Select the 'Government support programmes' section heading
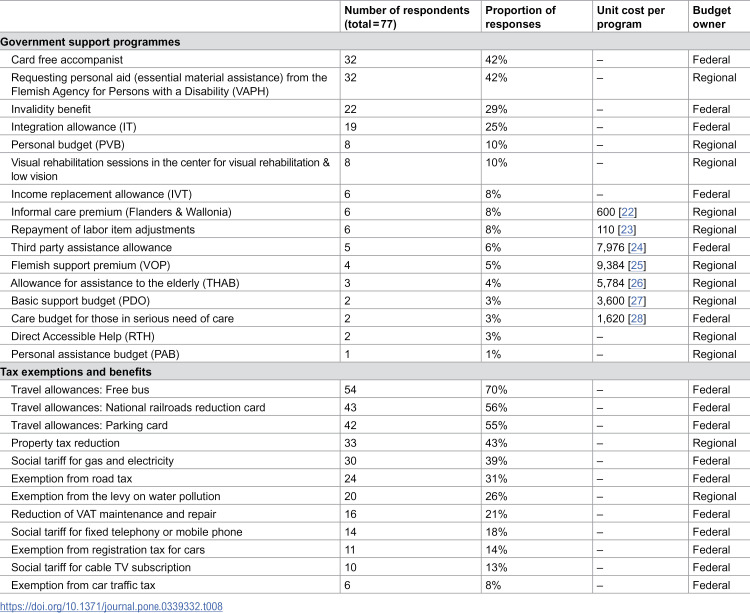750x613 pixels. coord(90,42)
